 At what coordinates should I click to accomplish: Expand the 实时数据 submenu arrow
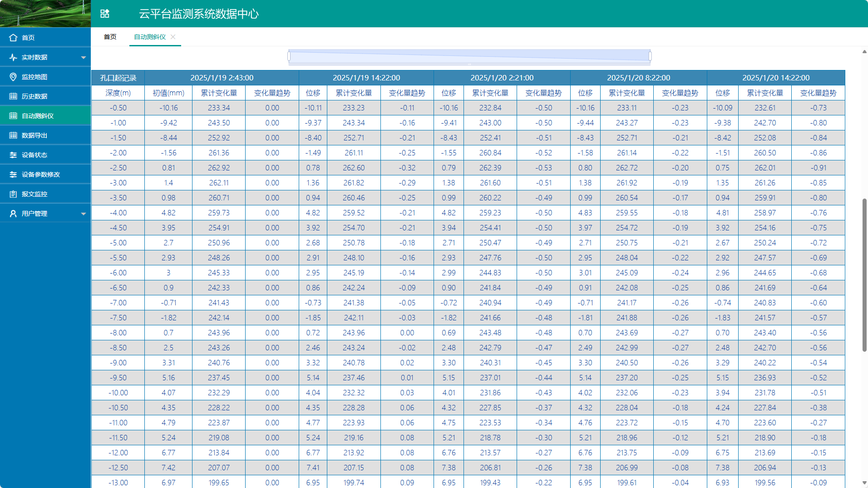pos(83,58)
